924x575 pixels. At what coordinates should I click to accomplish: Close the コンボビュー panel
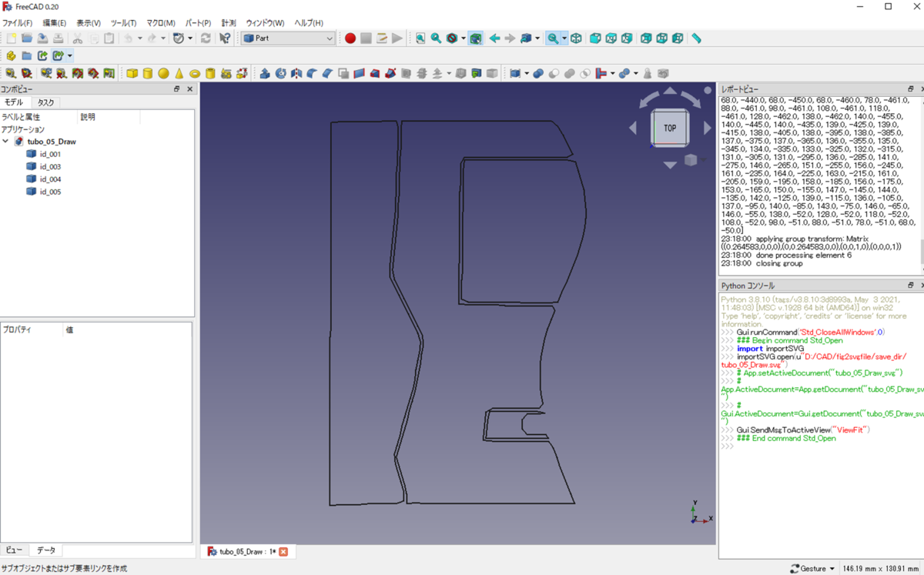[x=189, y=89]
